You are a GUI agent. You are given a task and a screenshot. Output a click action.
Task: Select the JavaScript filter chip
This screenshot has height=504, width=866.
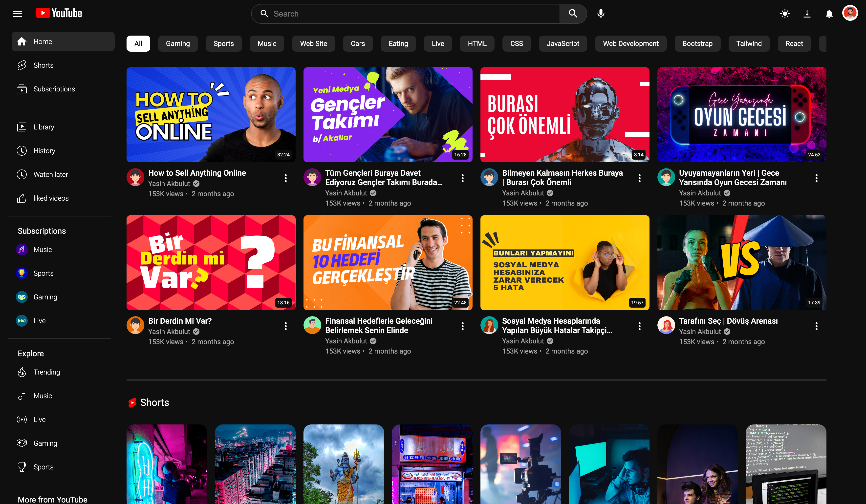(563, 44)
